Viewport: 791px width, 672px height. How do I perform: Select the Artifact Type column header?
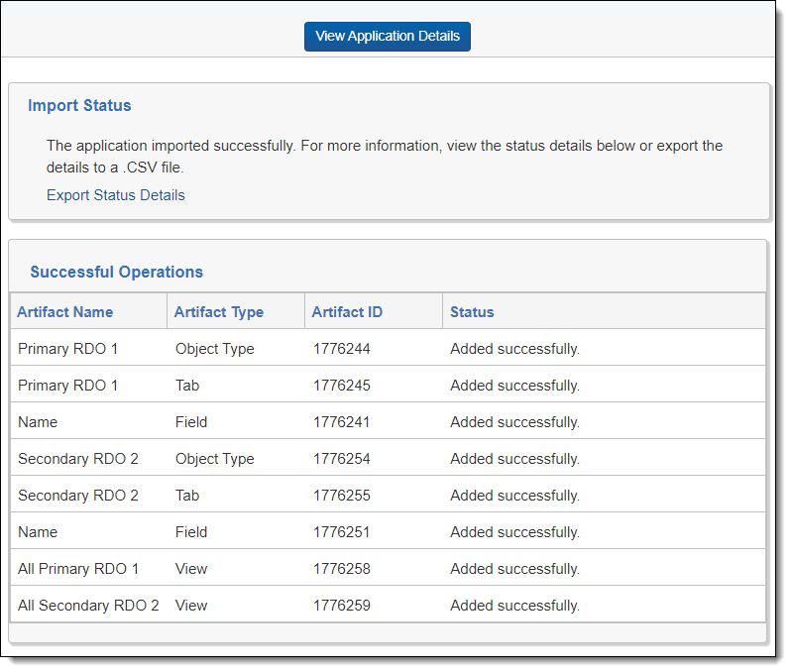coord(218,312)
